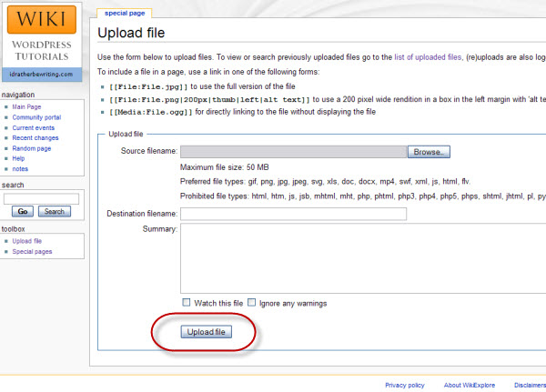Image resolution: width=546 pixels, height=392 pixels.
Task: Focus the sidebar search input box
Action: [x=42, y=199]
